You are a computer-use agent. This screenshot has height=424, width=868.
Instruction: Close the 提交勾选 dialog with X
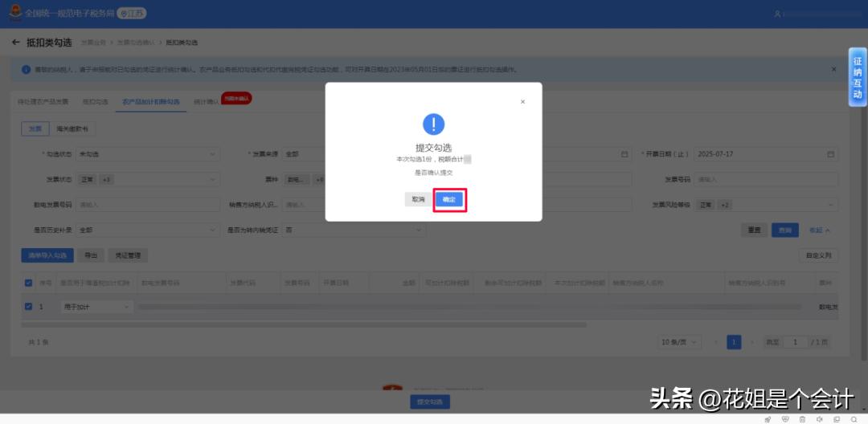tap(522, 102)
